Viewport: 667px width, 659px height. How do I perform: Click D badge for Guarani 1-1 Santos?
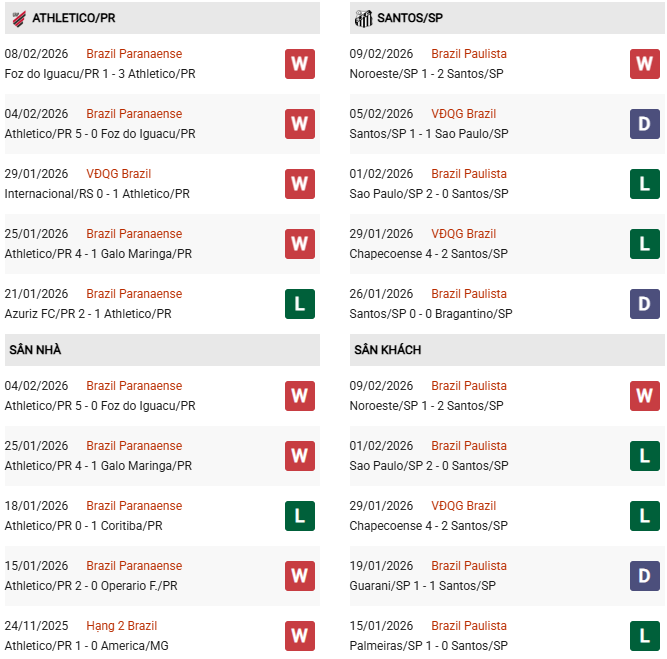coord(645,576)
